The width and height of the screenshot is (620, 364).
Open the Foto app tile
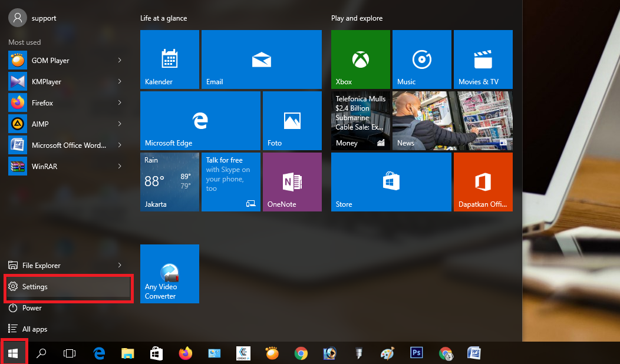point(292,120)
